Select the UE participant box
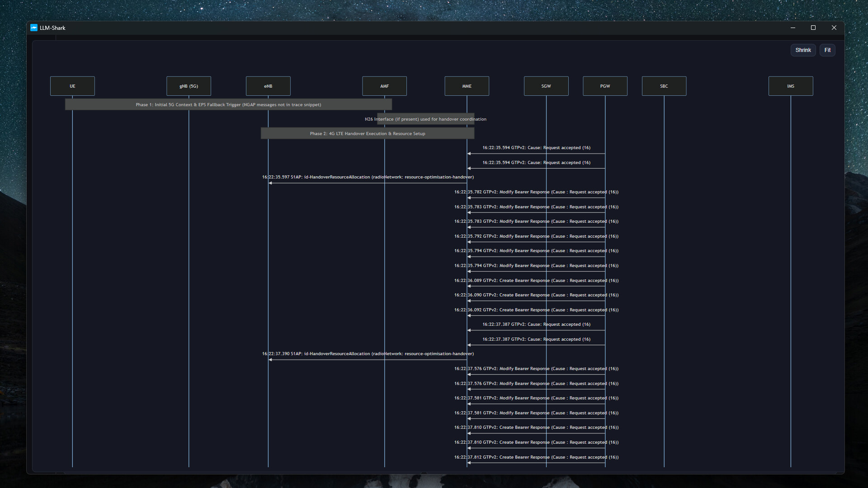This screenshot has width=868, height=488. point(72,86)
